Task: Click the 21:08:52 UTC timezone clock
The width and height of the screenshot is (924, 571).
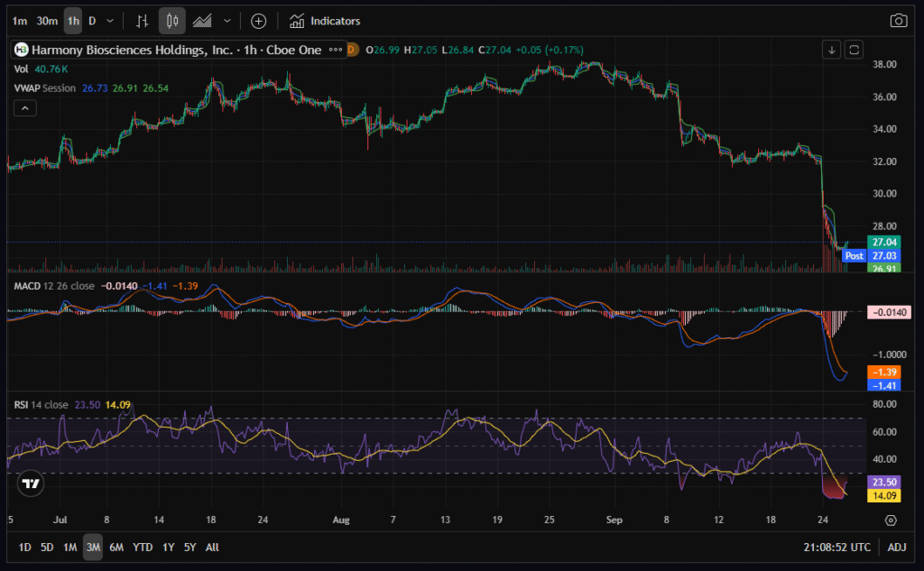Action: pos(838,548)
